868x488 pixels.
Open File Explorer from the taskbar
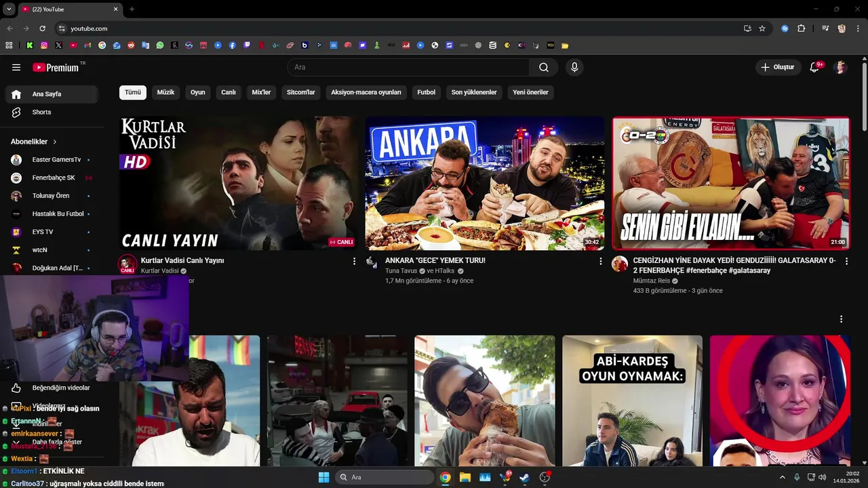[x=465, y=477]
